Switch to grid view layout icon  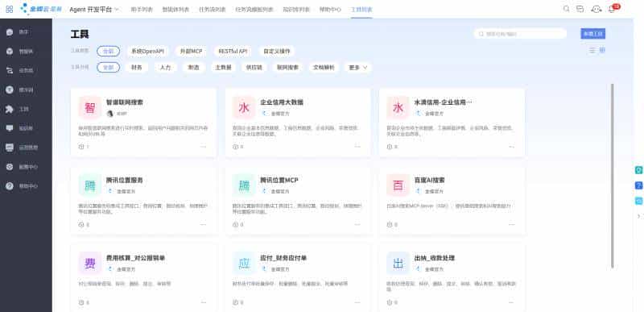pos(602,50)
